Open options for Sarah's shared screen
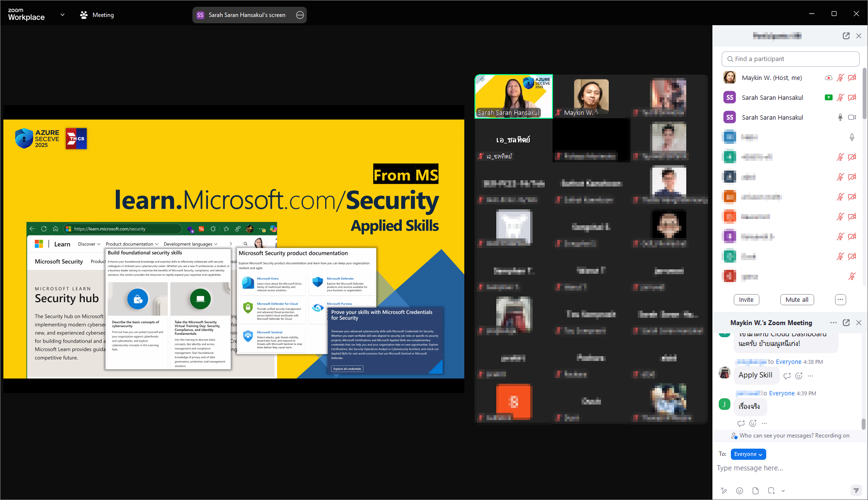The height and width of the screenshot is (500, 868). tap(300, 15)
